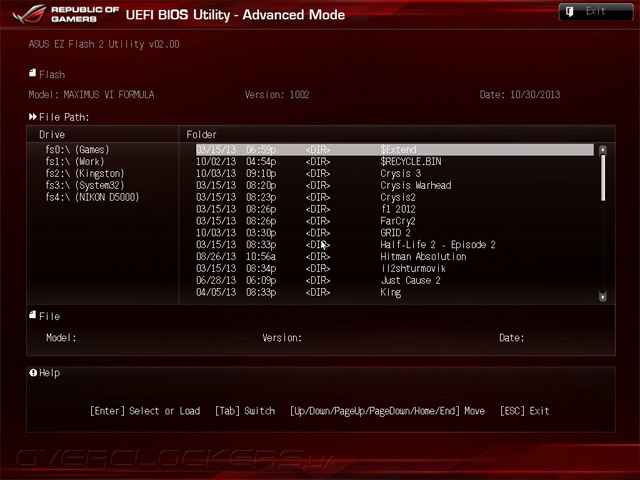This screenshot has width=640, height=480.
Task: Click the Up/Down/PageUp/PageDown Move hint
Action: [387, 411]
